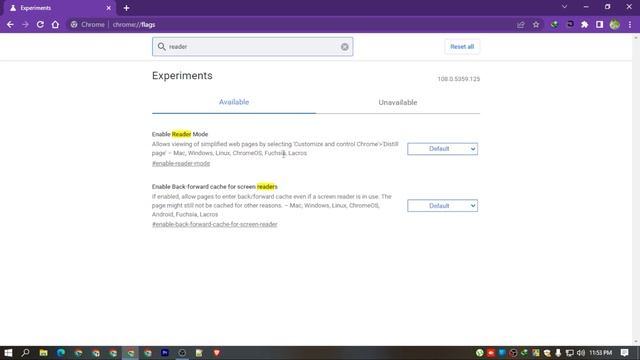Close the Experiments tab

(109, 8)
